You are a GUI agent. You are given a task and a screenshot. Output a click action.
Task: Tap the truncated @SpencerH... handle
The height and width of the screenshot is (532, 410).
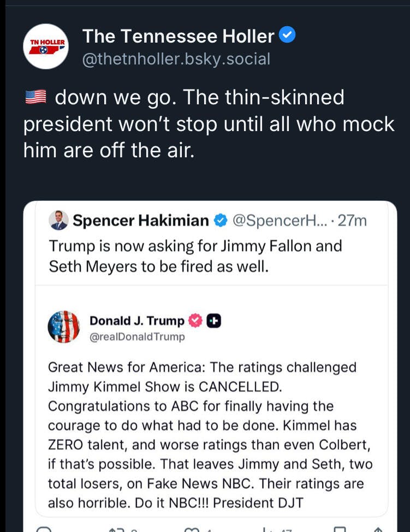tap(278, 221)
